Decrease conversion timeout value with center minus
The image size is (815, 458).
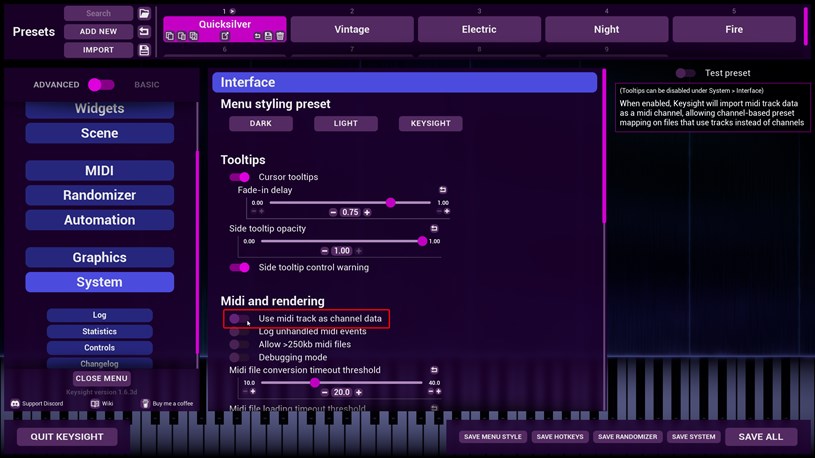[324, 392]
